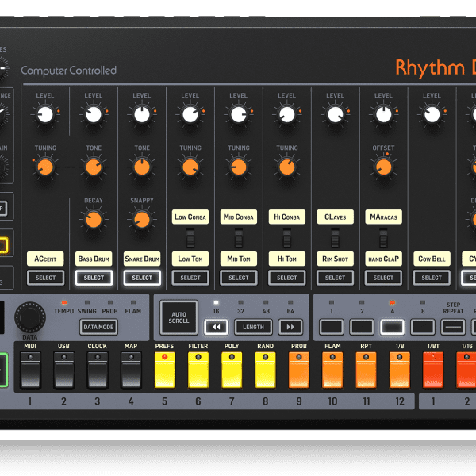Flip the Hi Conga / Hi Tom switch
This screenshot has height=476, width=476.
tap(287, 238)
